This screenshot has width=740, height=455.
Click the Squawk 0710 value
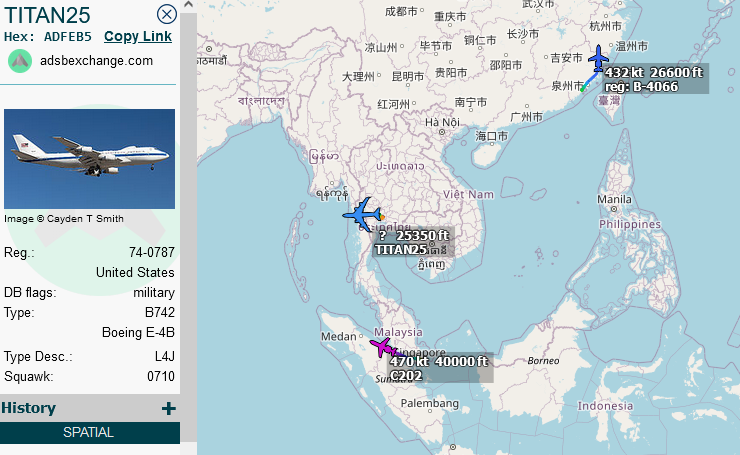tap(161, 376)
